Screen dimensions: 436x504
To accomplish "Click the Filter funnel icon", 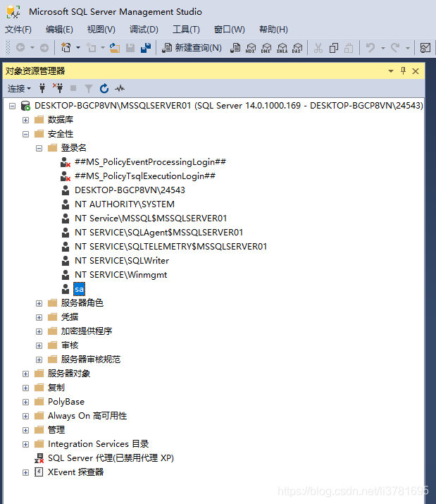I will click(x=89, y=88).
